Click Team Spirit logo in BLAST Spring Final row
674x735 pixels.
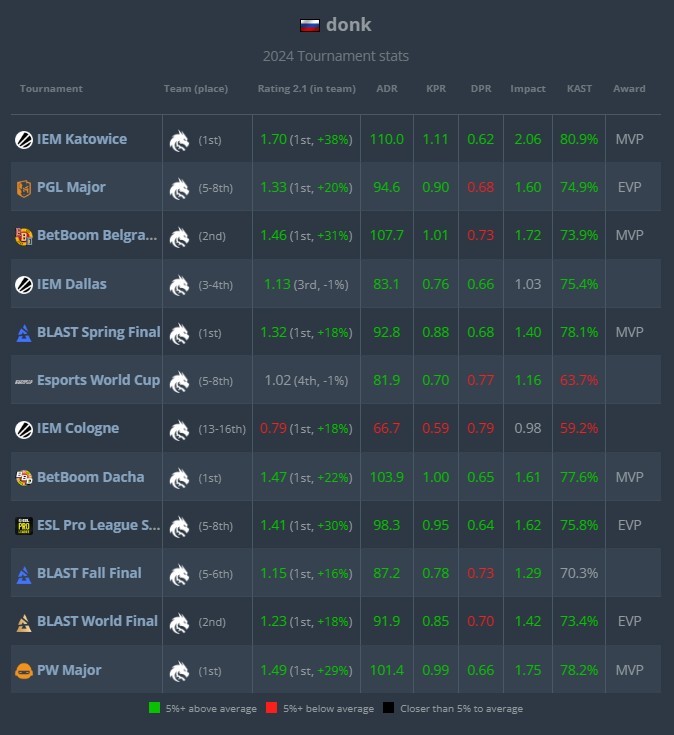click(x=179, y=334)
